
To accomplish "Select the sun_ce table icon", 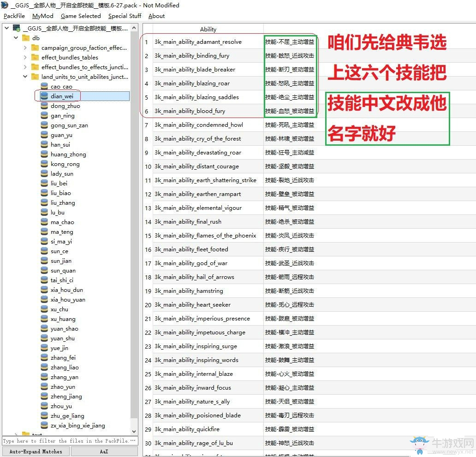I will pyautogui.click(x=44, y=251).
